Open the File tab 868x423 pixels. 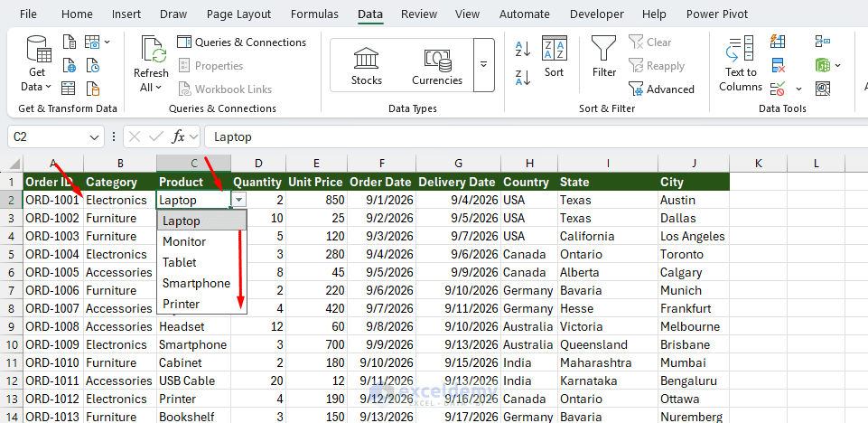tap(28, 14)
